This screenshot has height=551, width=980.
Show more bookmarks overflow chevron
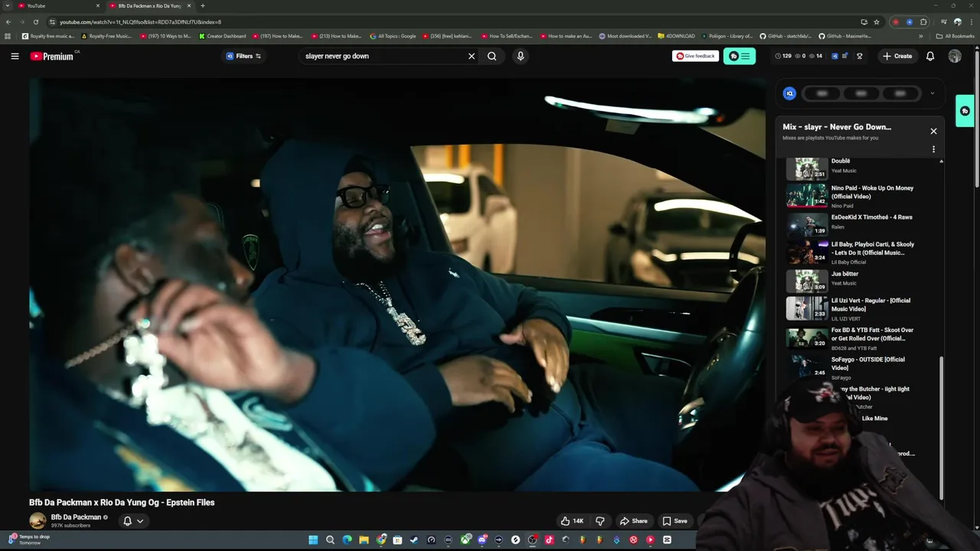coord(921,36)
